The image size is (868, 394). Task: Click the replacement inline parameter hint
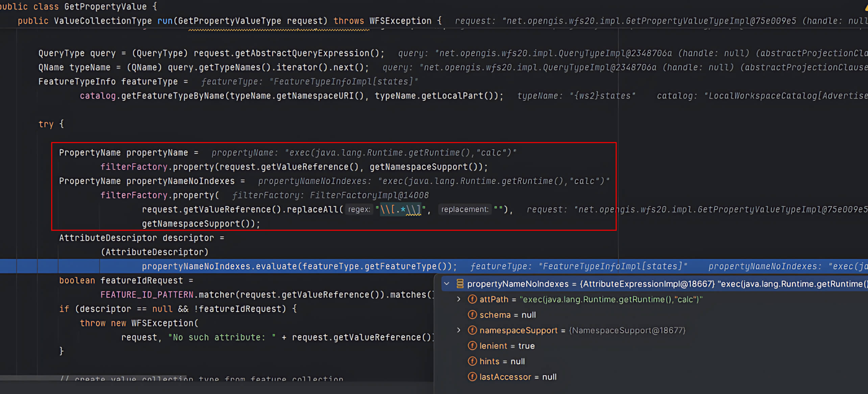pyautogui.click(x=464, y=209)
